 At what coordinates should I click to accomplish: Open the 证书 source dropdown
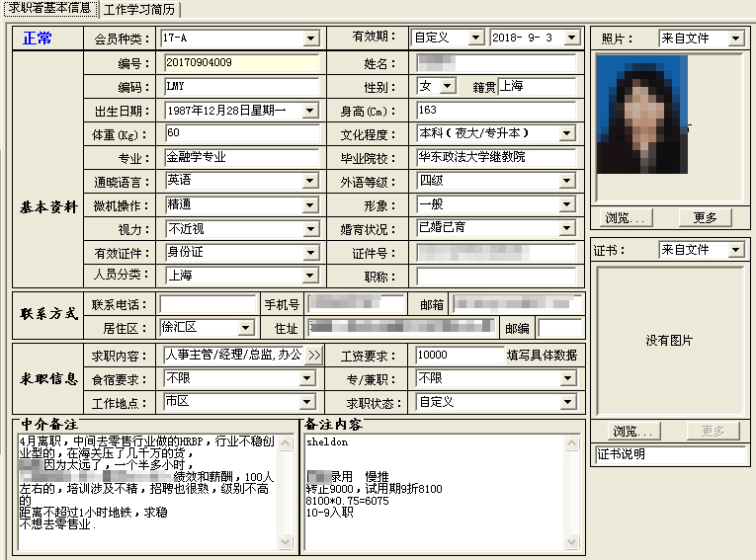click(x=736, y=250)
